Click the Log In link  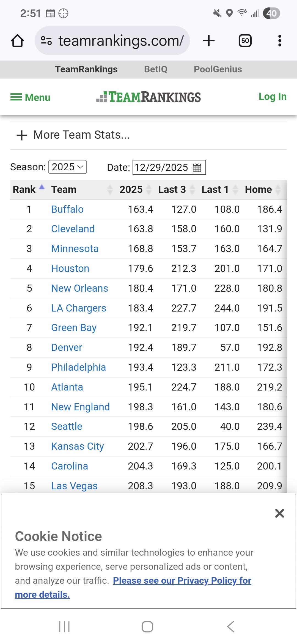click(273, 97)
